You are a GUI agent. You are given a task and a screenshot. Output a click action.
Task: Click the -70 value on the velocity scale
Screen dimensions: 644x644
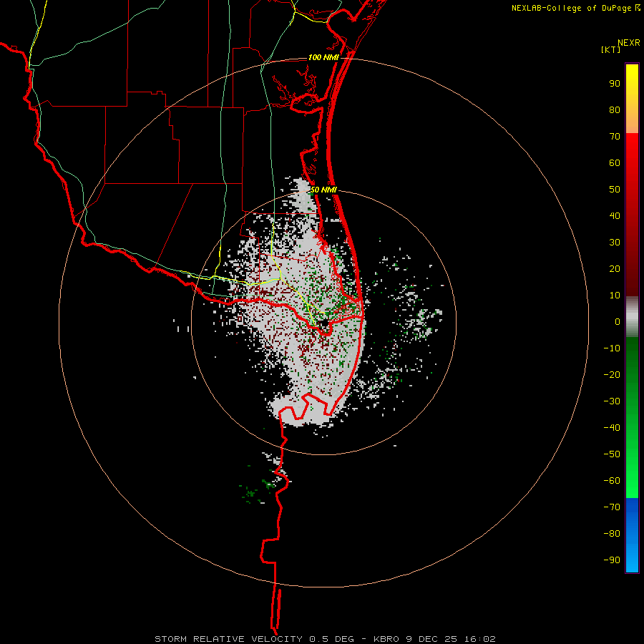tap(612, 507)
